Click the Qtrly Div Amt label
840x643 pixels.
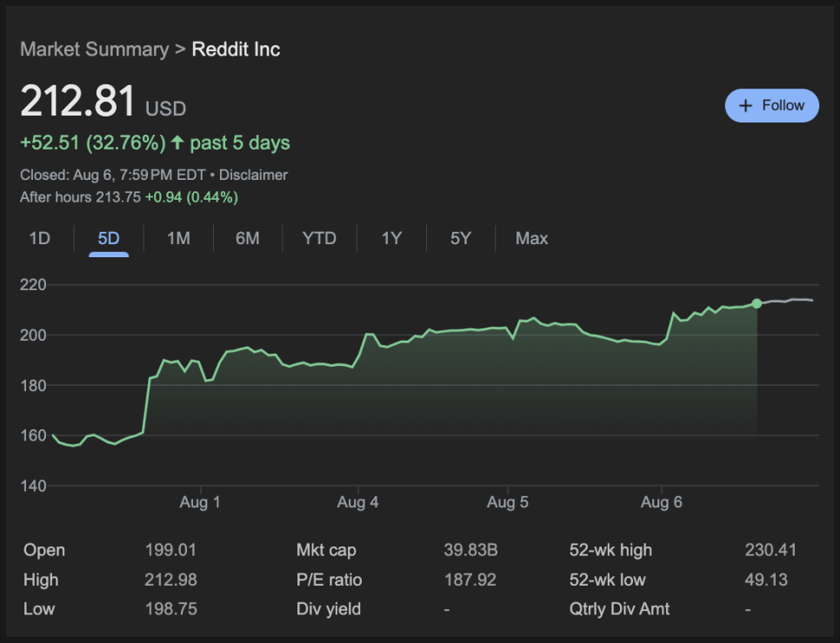[x=619, y=609]
